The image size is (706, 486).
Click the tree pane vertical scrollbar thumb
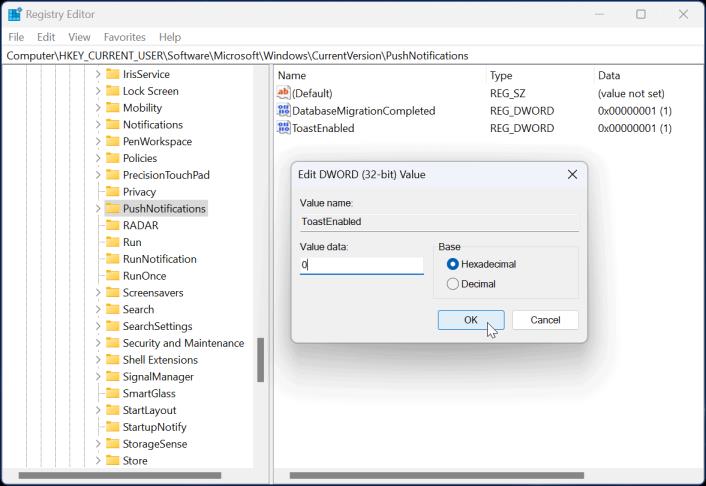pos(261,360)
